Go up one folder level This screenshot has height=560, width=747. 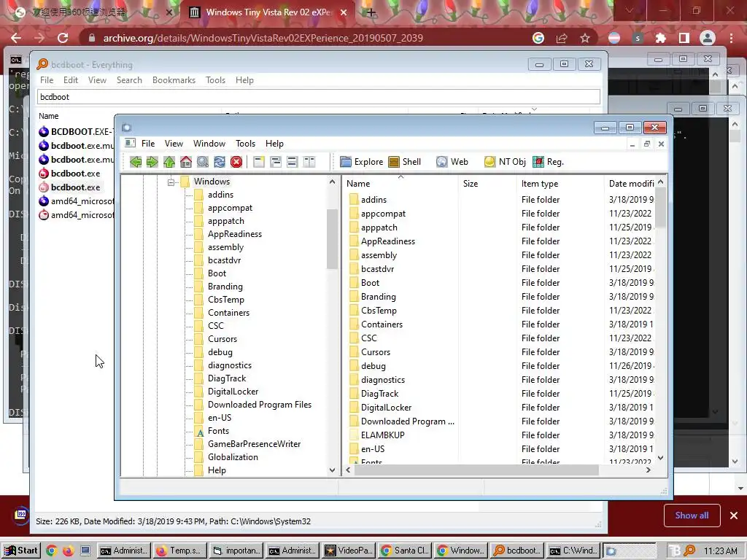pyautogui.click(x=169, y=162)
